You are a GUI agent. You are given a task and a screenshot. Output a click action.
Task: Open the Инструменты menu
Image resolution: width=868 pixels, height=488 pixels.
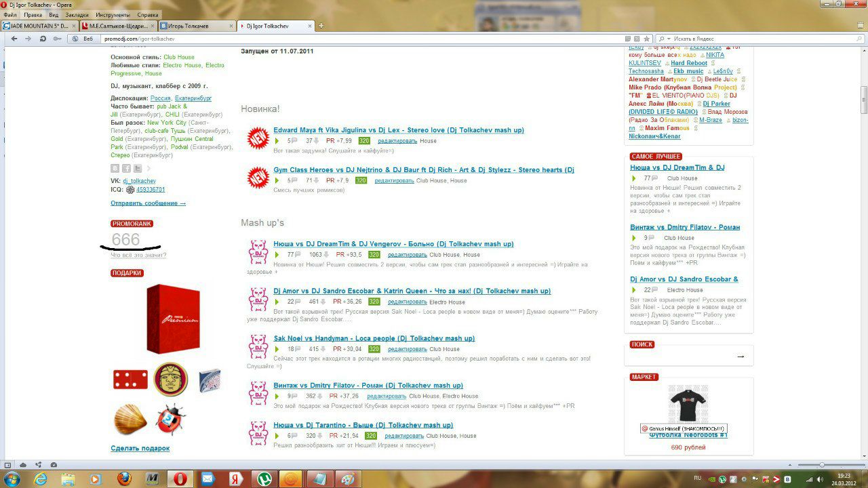coord(113,14)
